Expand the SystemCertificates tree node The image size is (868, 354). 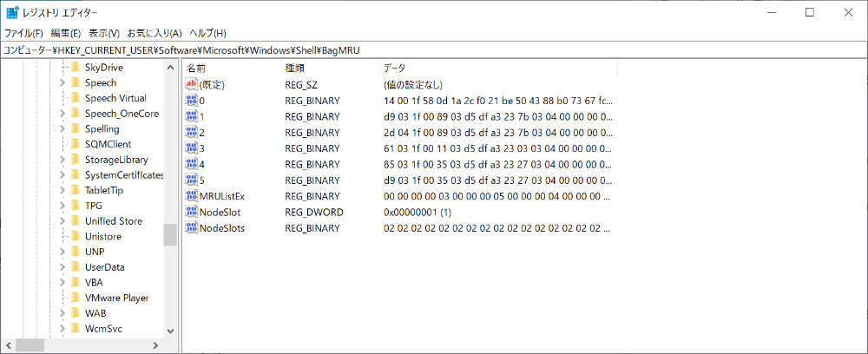(x=62, y=174)
